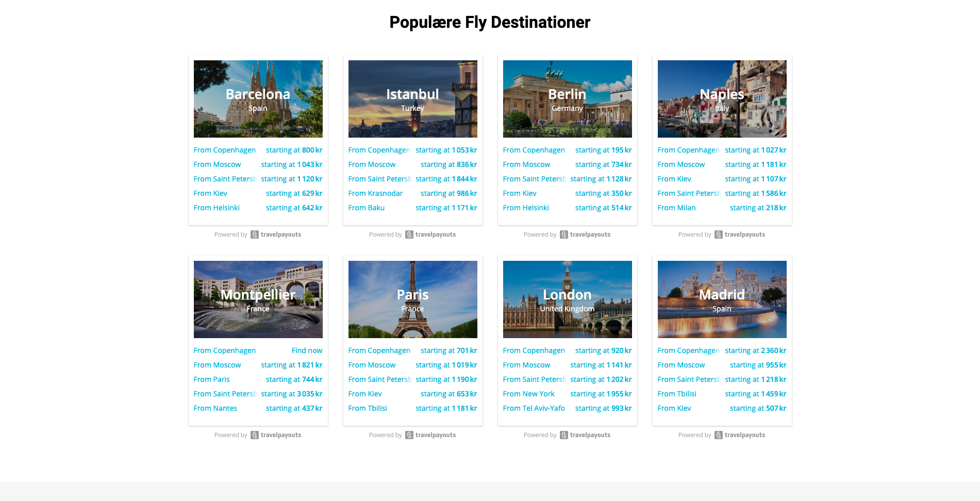The width and height of the screenshot is (980, 501).
Task: Choose From Krasnodar flight to Istanbul
Action: [x=375, y=193]
